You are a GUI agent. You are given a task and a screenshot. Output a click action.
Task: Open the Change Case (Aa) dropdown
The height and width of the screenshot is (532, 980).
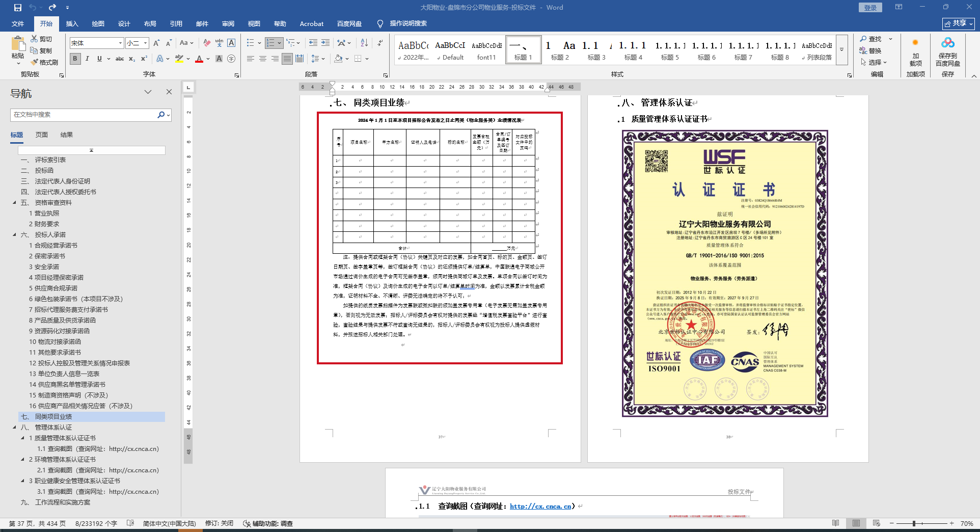186,43
